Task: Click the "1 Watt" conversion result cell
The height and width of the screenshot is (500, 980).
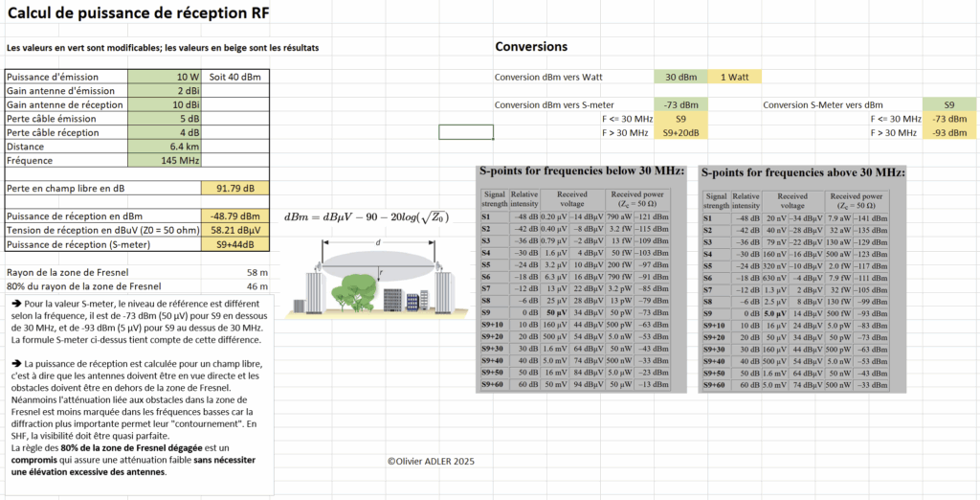Action: point(734,77)
